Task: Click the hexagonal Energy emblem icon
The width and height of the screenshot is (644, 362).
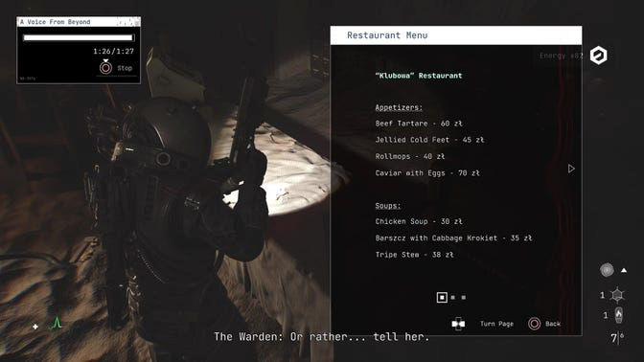Action: click(598, 55)
